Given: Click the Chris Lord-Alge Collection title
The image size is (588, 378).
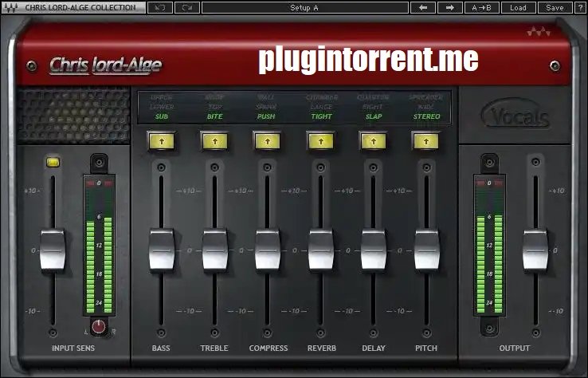Looking at the screenshot, I should click(80, 7).
